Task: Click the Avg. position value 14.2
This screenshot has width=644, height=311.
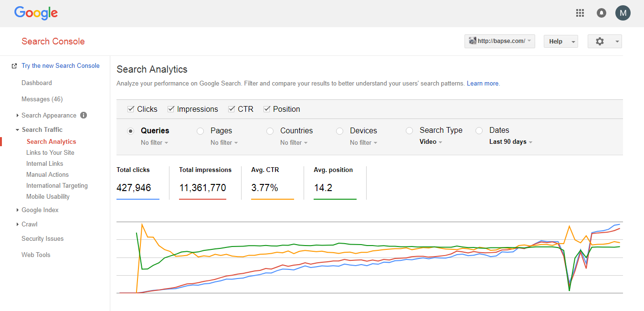Action: click(323, 188)
